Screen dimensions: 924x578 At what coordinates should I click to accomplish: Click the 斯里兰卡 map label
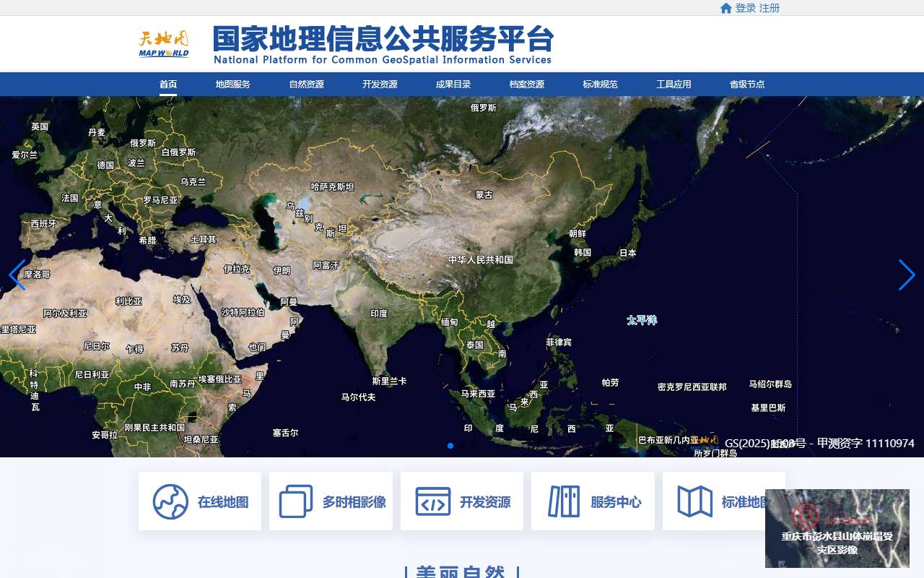[390, 381]
